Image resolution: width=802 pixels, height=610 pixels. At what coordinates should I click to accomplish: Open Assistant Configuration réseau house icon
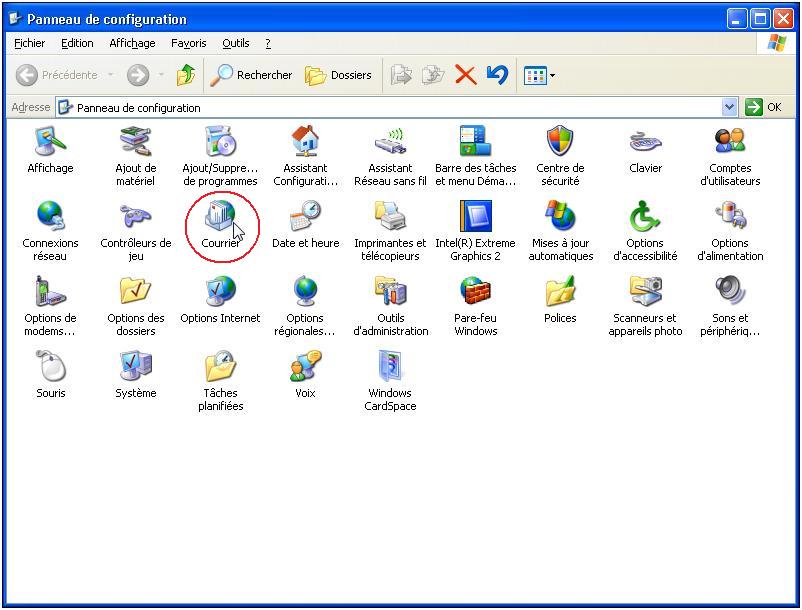[305, 141]
